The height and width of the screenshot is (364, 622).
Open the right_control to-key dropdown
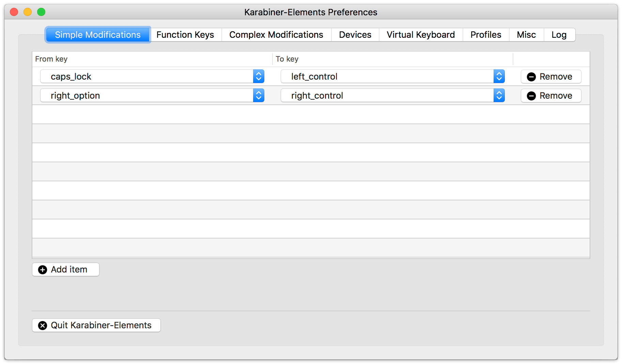[x=393, y=96]
